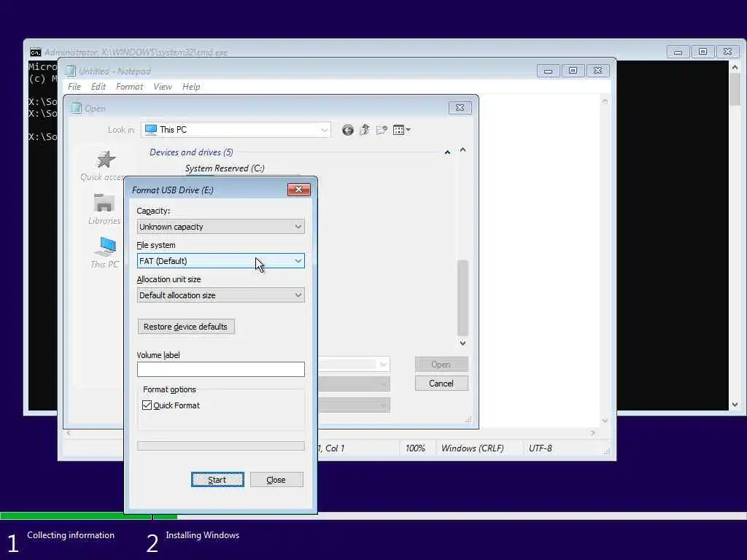This screenshot has height=560, width=747.
Task: Click the scroll up arrow in Command Prompt
Action: pyautogui.click(x=735, y=68)
